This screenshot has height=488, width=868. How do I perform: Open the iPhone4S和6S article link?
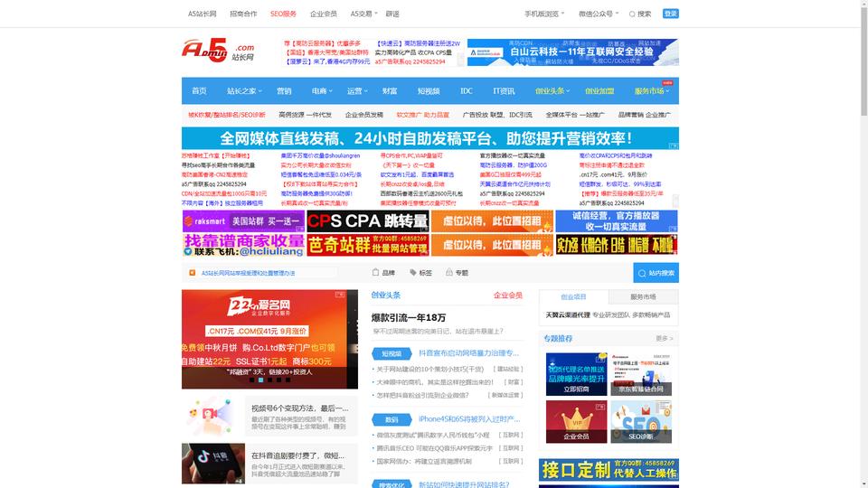[469, 419]
